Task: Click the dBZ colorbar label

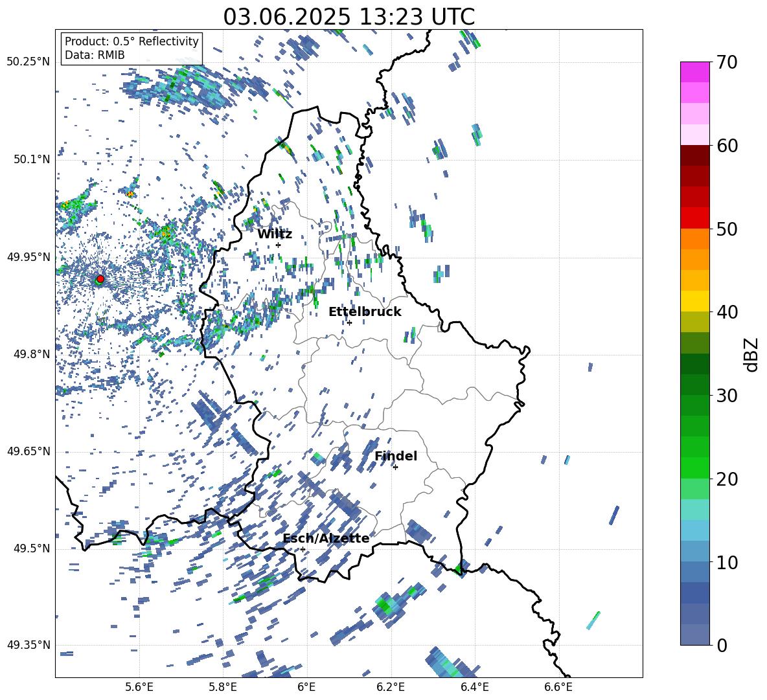Action: point(752,354)
